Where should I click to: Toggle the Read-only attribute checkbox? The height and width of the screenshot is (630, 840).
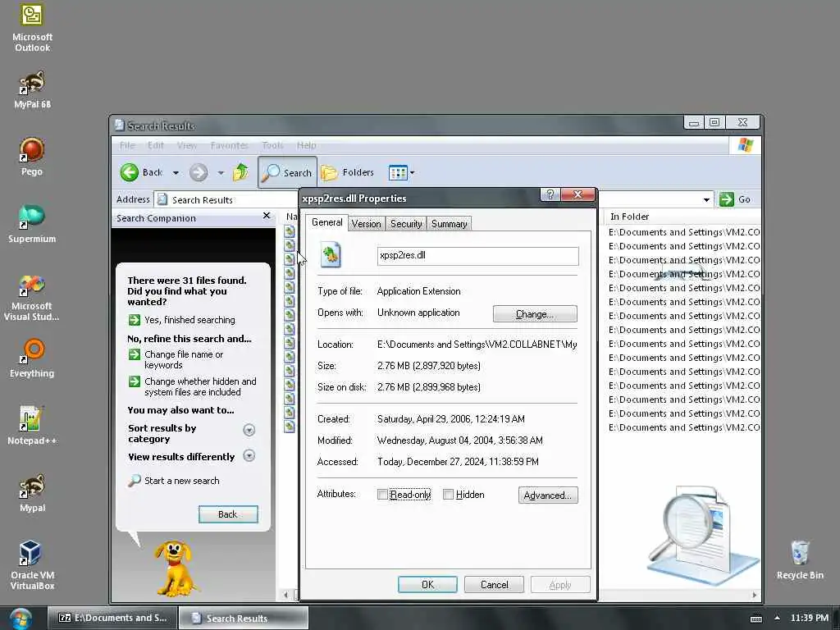[x=382, y=495]
